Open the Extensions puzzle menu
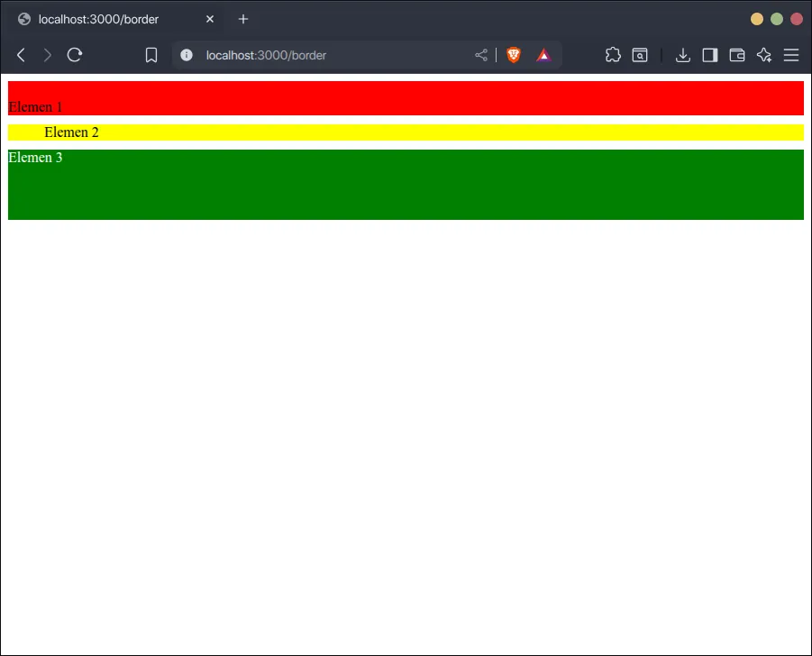 (x=613, y=55)
